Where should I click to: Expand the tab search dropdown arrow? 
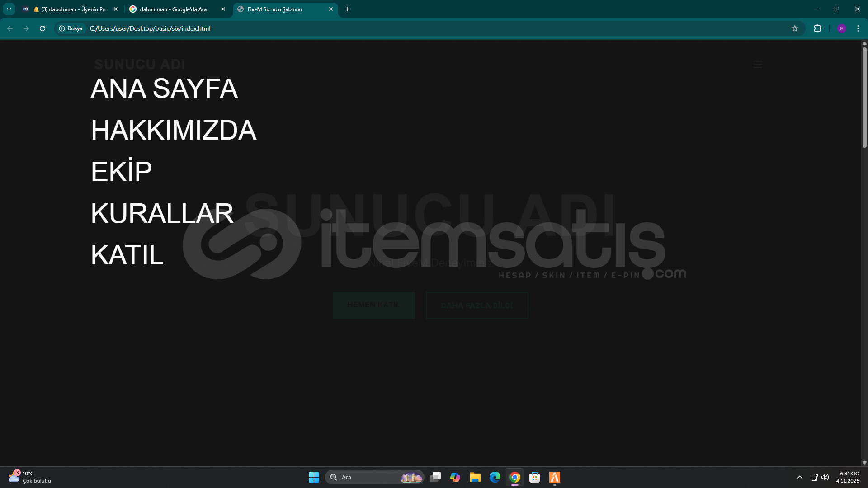pyautogui.click(x=9, y=9)
